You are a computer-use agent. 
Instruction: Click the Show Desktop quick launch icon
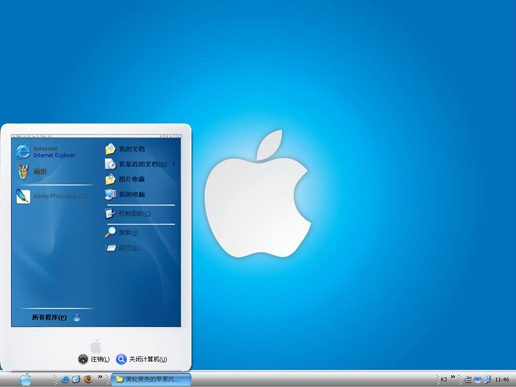[x=76, y=379]
